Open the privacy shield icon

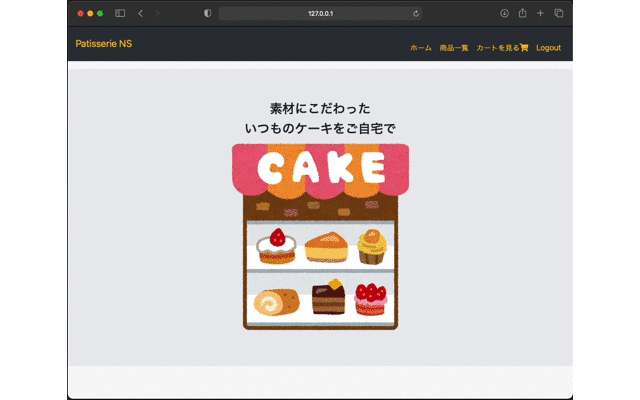tap(207, 13)
